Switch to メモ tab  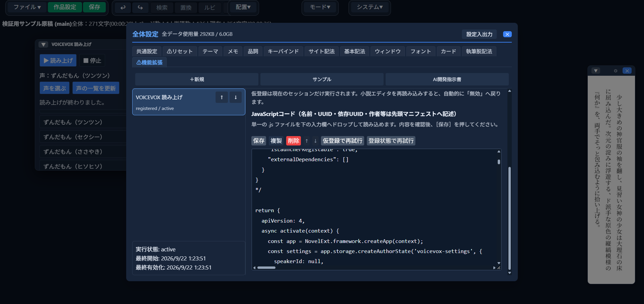(x=233, y=51)
